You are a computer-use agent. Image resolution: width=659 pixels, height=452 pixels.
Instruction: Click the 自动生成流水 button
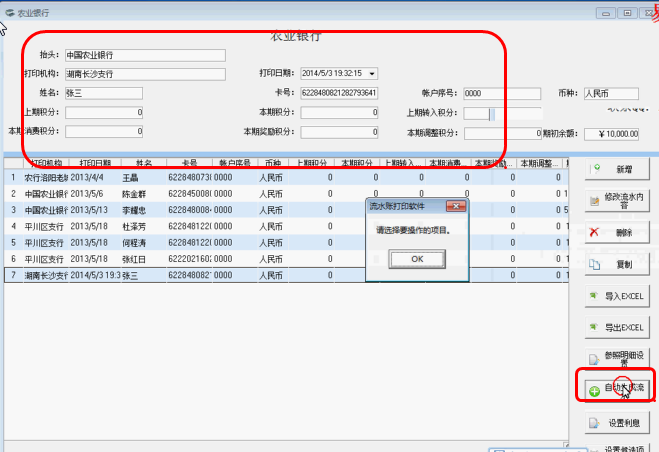point(617,389)
